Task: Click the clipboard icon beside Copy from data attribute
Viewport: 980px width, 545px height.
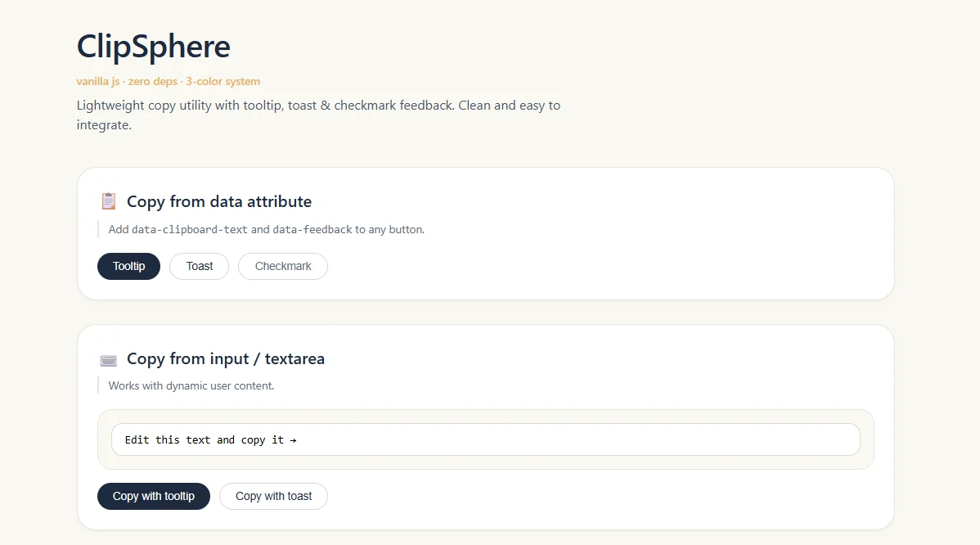Action: tap(109, 201)
